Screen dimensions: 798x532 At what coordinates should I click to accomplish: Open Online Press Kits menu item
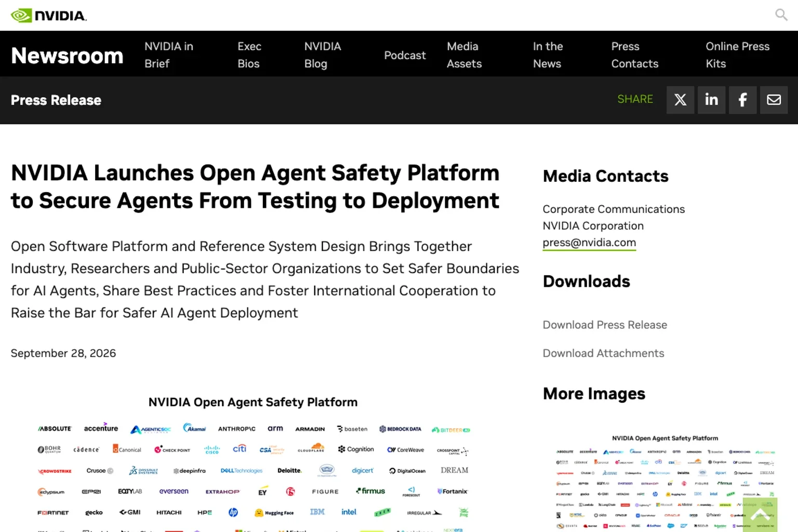738,55
